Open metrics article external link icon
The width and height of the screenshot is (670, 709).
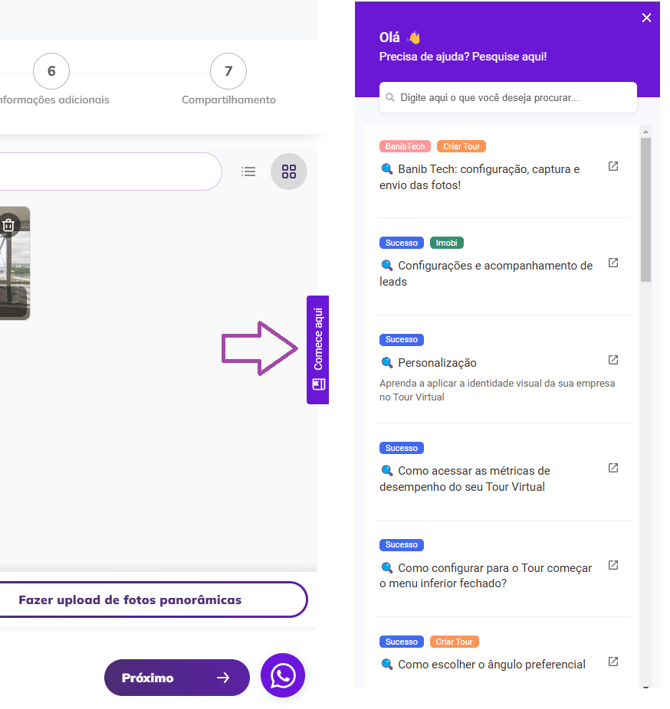click(x=613, y=468)
